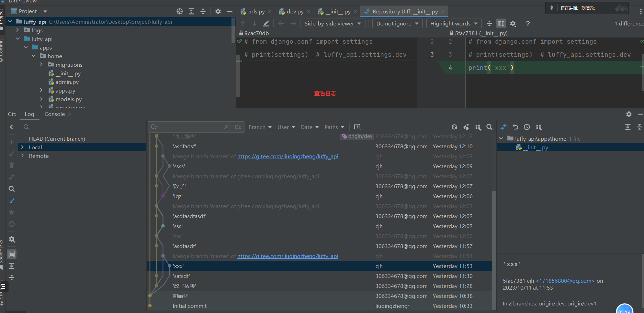Viewport: 644px width, 313px height.
Task: Click inside the commit log search field
Action: coord(189,127)
